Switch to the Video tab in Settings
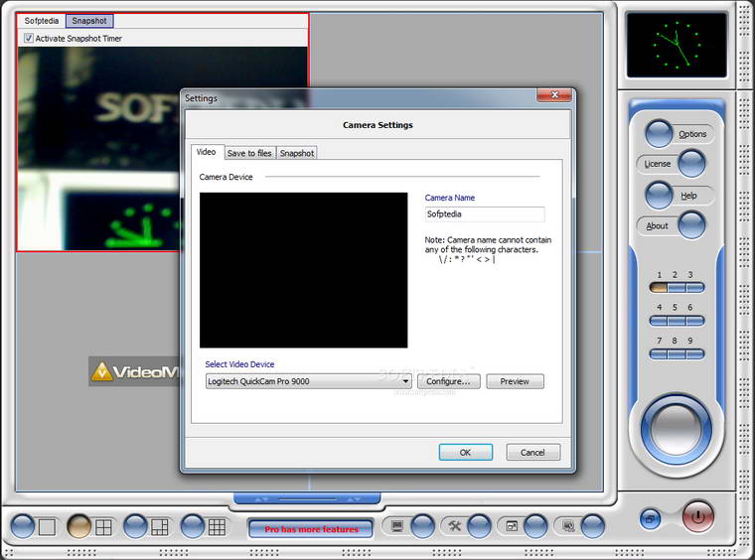The width and height of the screenshot is (755, 560). tap(206, 152)
